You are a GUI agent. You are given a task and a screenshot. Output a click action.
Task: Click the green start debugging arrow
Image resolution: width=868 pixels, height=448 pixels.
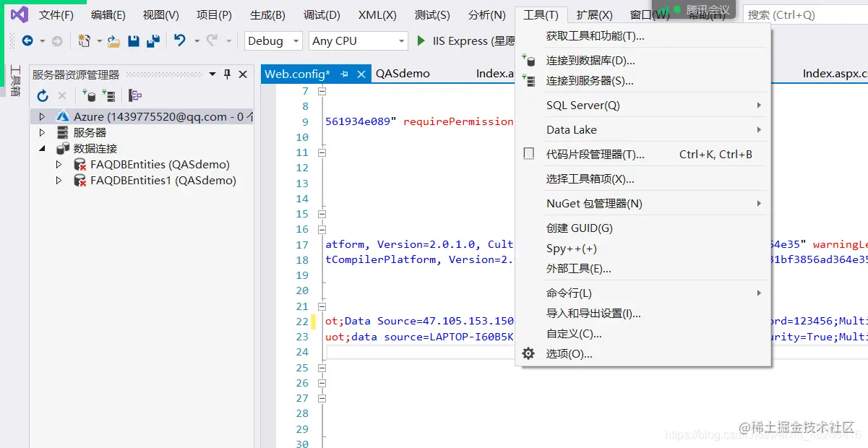(421, 41)
